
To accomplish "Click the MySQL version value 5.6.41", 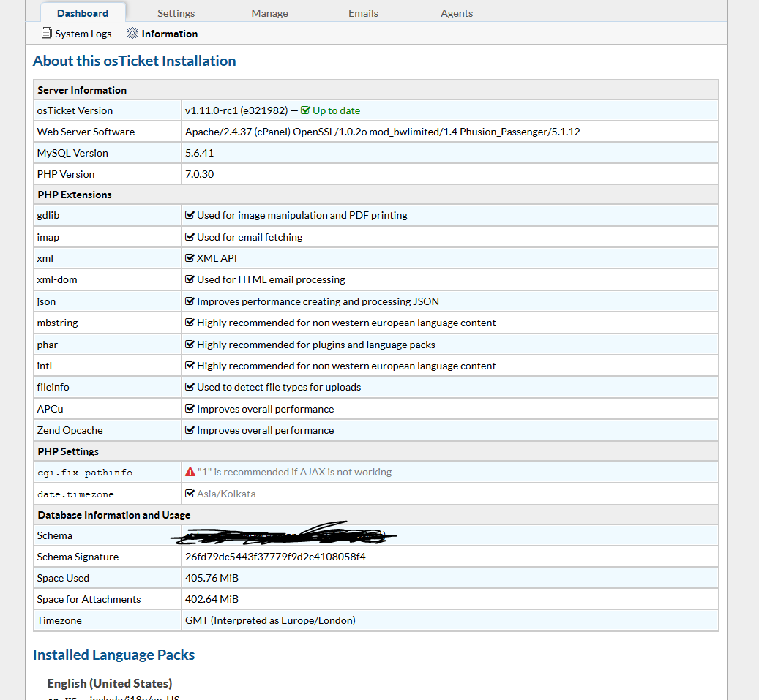I will 199,153.
